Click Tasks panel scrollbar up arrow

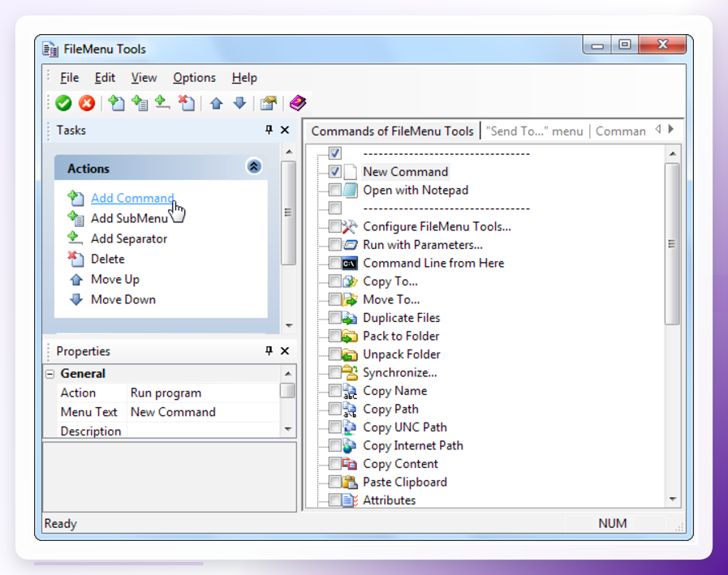pos(289,152)
